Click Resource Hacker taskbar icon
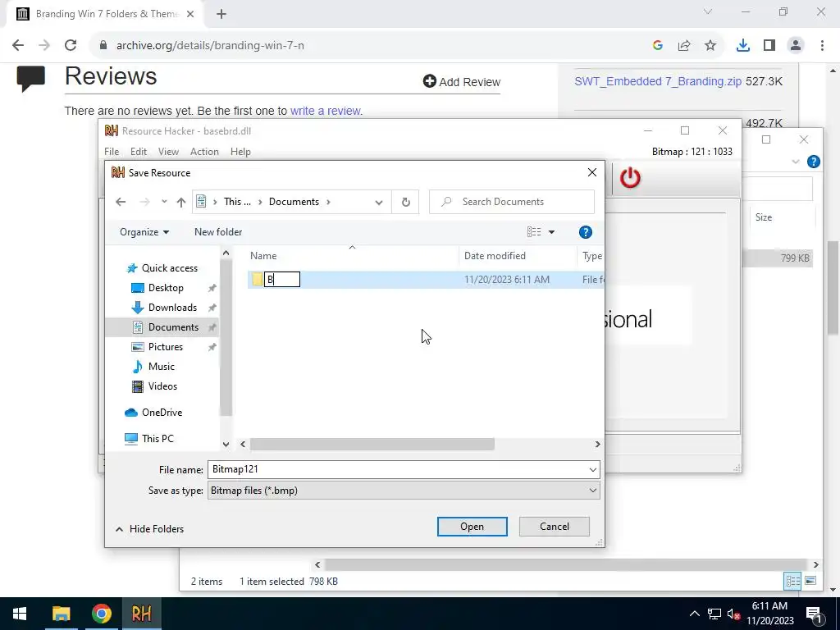 coord(141,614)
